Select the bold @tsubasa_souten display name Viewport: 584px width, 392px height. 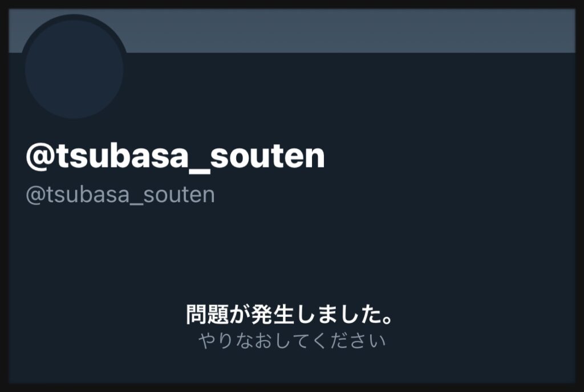click(x=176, y=157)
